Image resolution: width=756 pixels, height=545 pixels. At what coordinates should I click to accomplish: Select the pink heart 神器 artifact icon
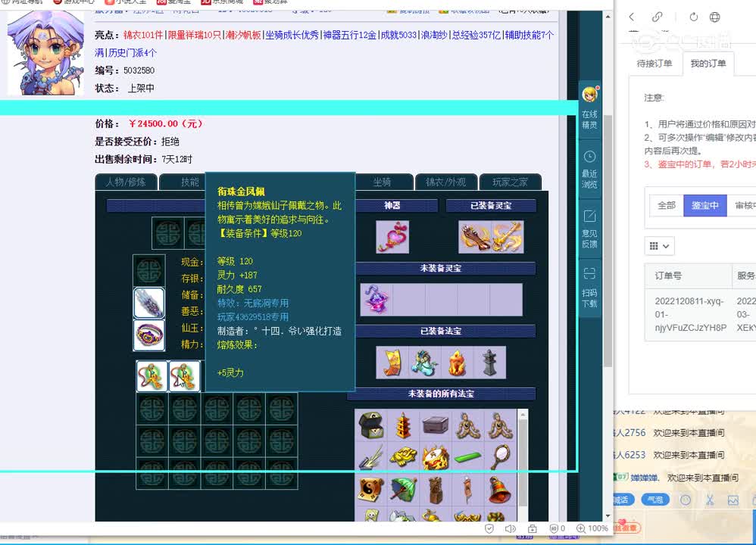coord(392,237)
